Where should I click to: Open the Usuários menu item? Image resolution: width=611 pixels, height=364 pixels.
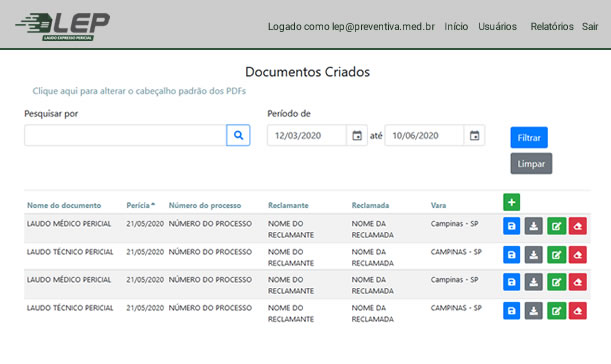(497, 27)
